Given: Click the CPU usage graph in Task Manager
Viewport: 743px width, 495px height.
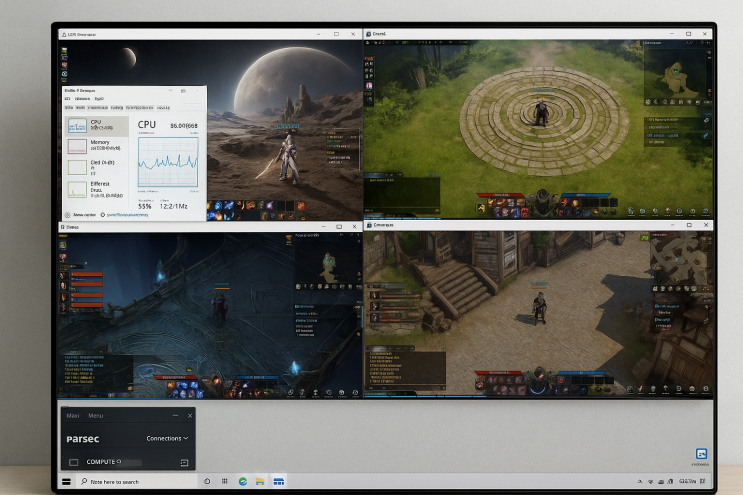Looking at the screenshot, I should [x=168, y=162].
